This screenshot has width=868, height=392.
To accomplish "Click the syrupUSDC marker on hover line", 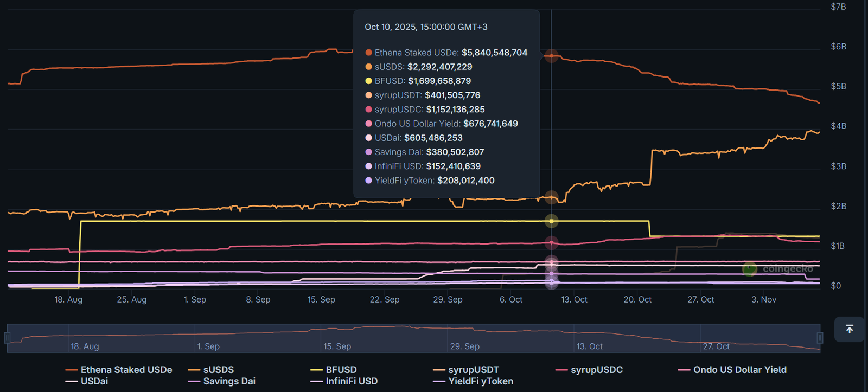I will 551,243.
